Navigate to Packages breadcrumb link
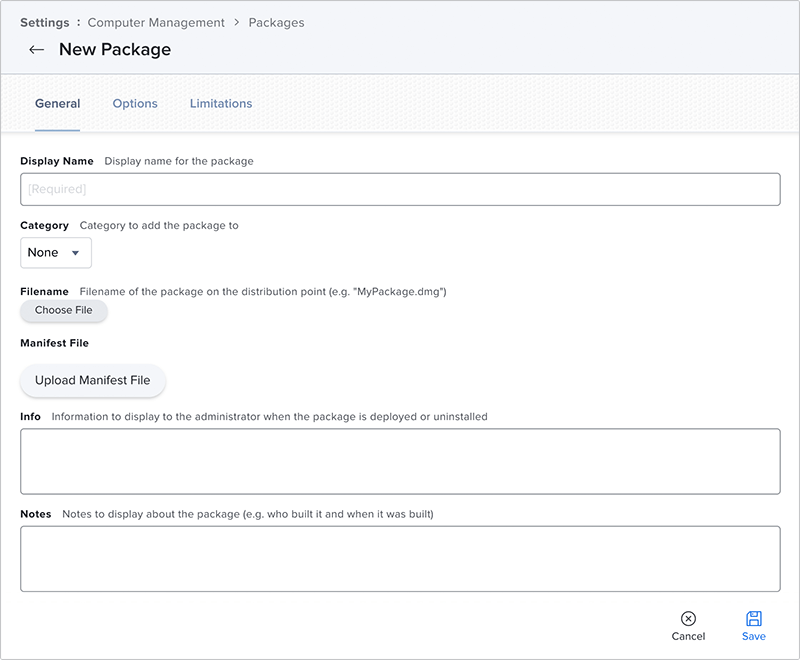 (276, 22)
